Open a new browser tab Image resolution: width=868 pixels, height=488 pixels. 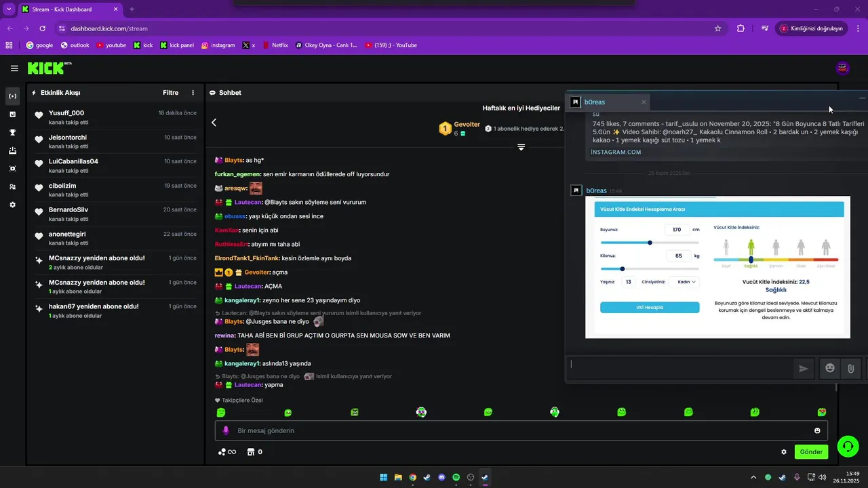click(132, 9)
